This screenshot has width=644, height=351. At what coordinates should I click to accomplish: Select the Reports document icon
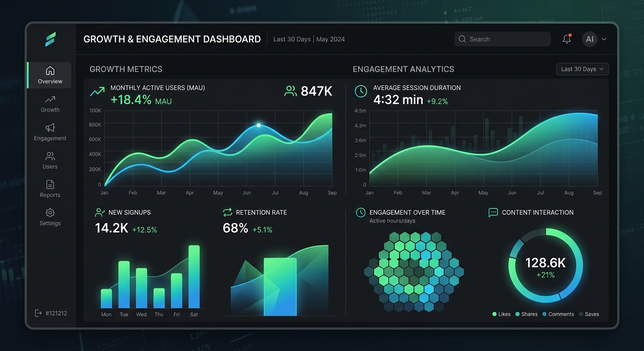[49, 185]
